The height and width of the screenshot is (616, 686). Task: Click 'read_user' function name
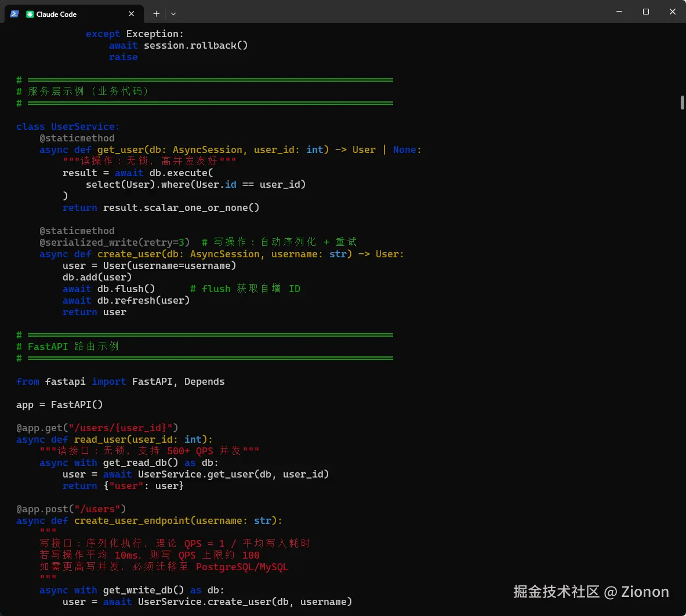coord(100,439)
